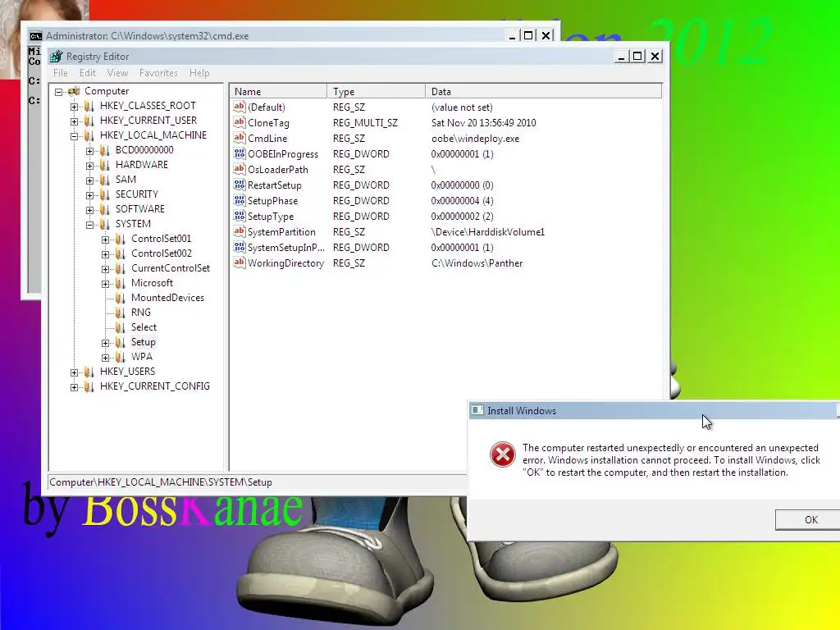
Task: Click the (Default) string value icon
Action: 240,107
